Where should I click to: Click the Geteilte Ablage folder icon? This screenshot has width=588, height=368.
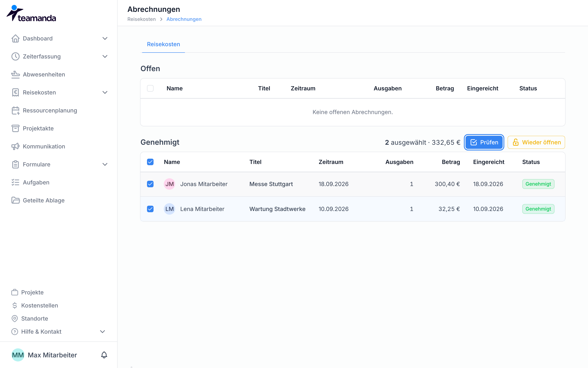click(x=15, y=201)
